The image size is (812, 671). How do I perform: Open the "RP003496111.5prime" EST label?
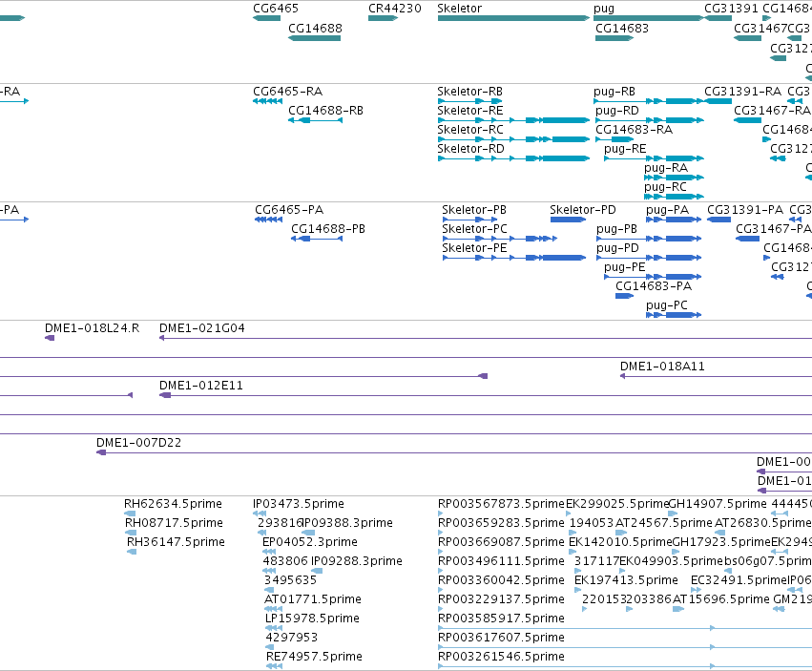point(501,561)
